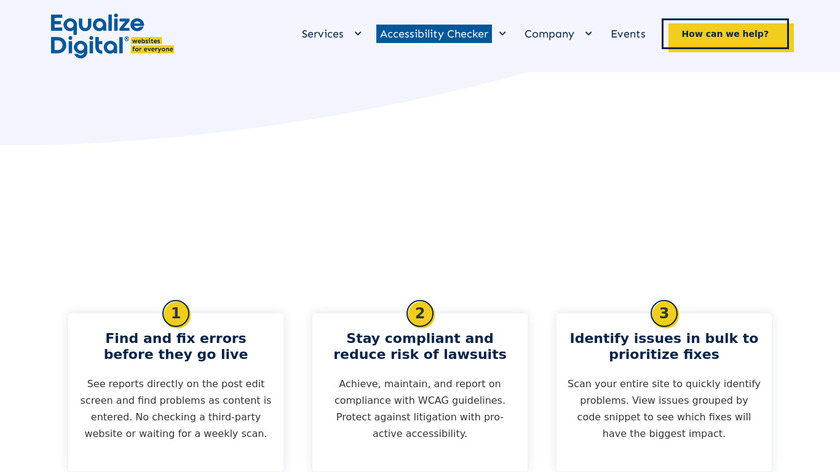Click the WCAG guidelines compliance description
The width and height of the screenshot is (840, 472).
[420, 408]
